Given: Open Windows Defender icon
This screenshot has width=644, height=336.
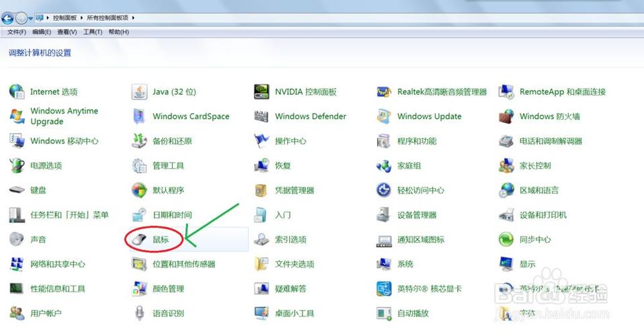Looking at the screenshot, I should [261, 116].
